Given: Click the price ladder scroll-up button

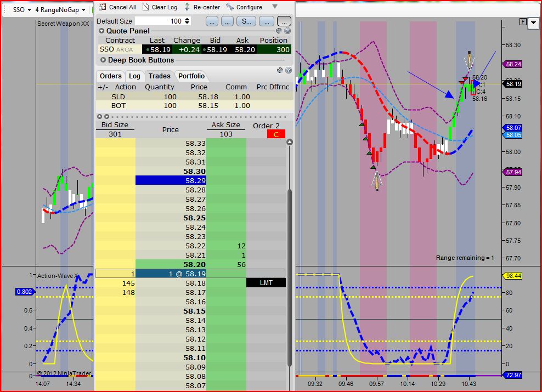Looking at the screenshot, I should (x=290, y=142).
